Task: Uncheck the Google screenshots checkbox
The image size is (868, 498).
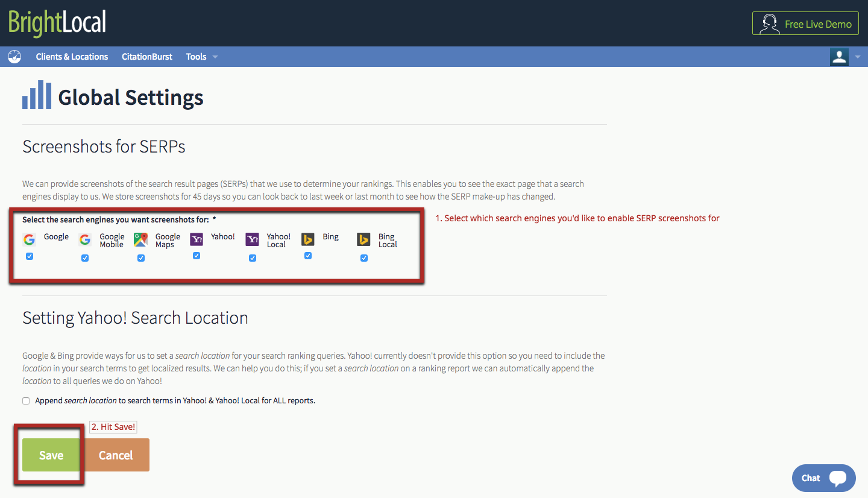Action: click(x=30, y=256)
